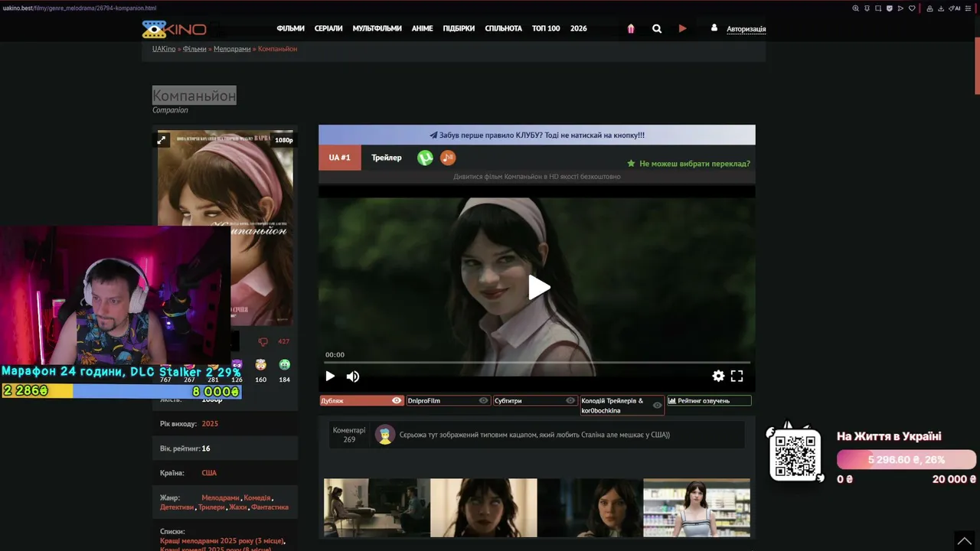The width and height of the screenshot is (980, 551).
Task: Click the browser heart bookmark icon
Action: click(912, 8)
